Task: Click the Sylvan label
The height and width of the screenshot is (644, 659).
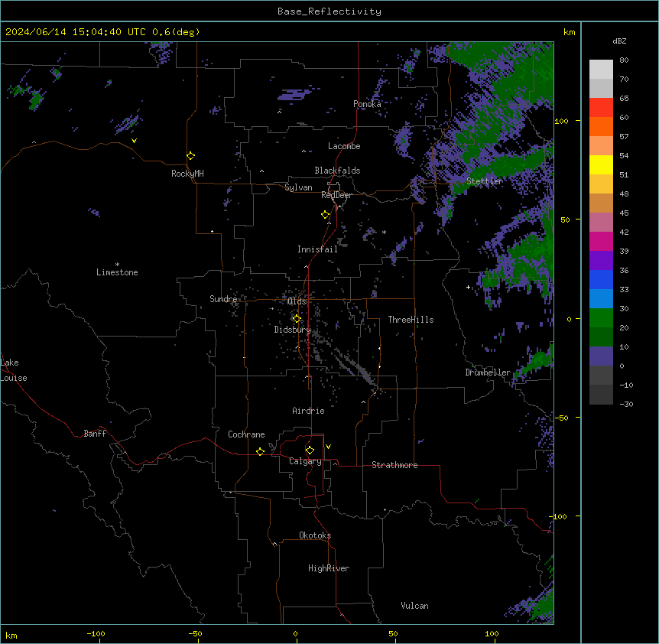Action: point(298,187)
